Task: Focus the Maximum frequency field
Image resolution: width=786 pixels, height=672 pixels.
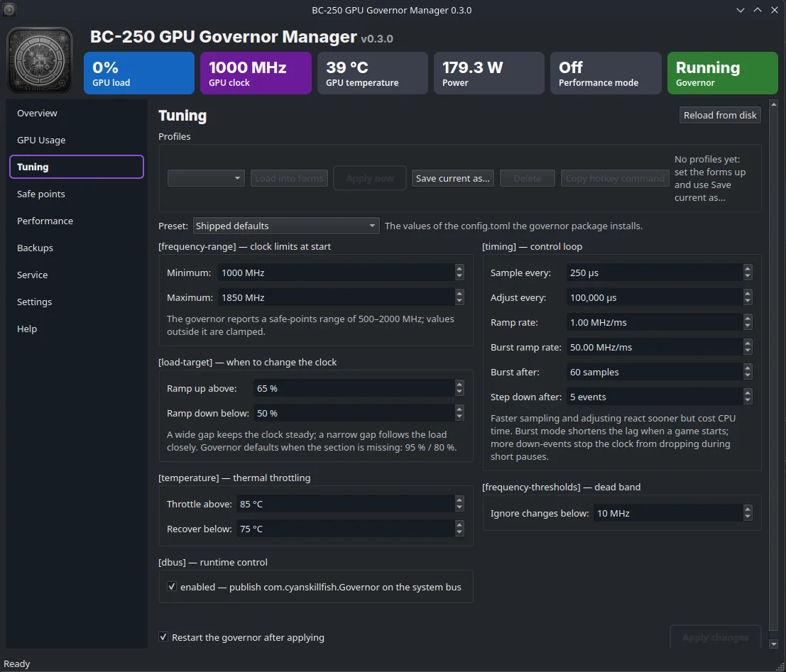Action: pos(341,297)
